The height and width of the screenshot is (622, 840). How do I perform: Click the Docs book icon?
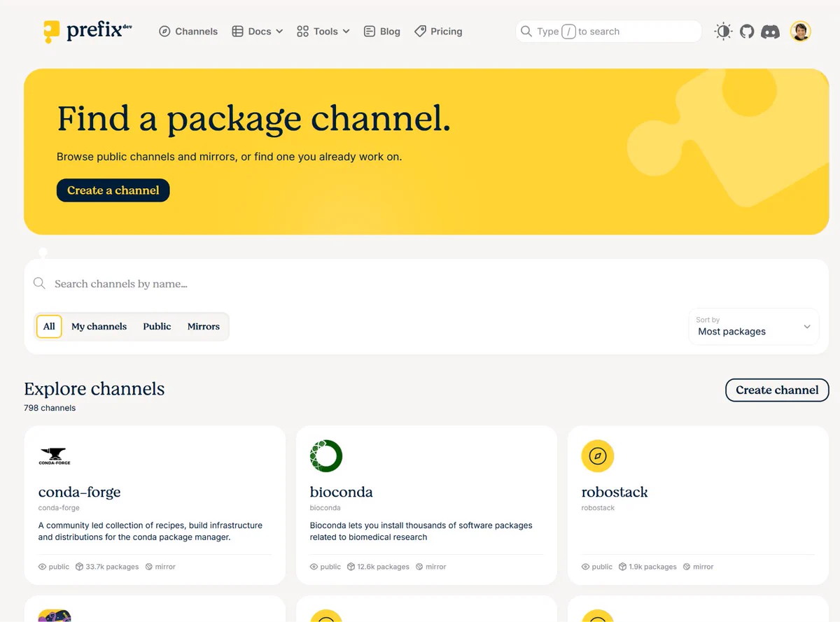pos(237,31)
